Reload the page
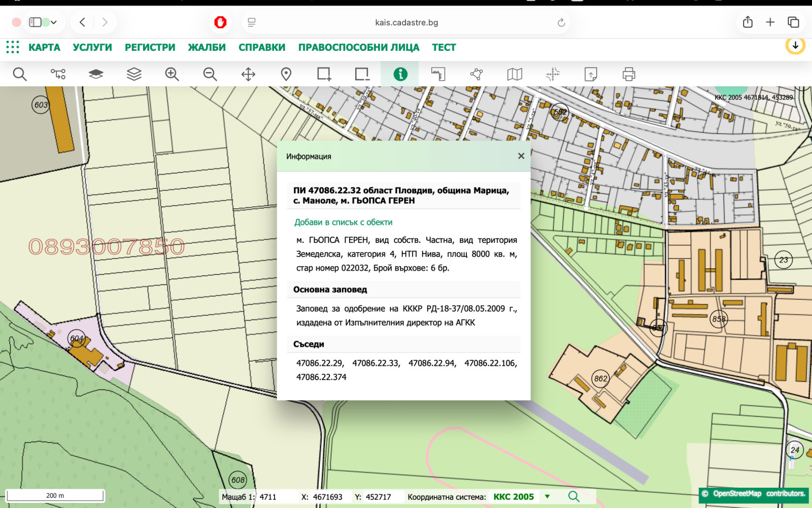 click(x=561, y=22)
